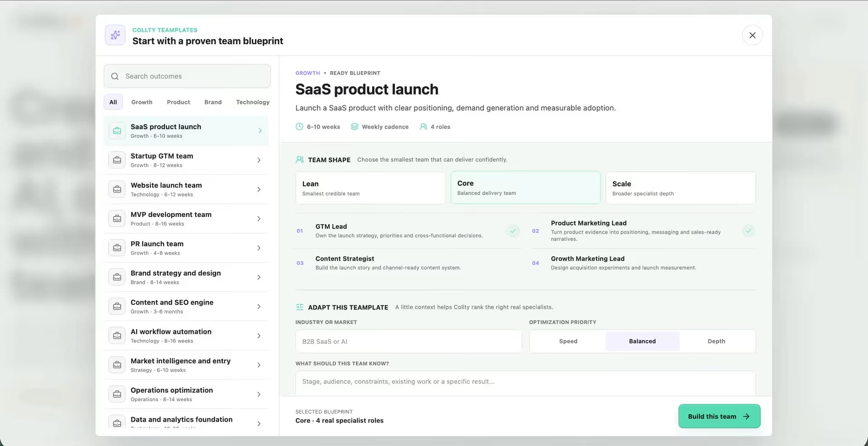Expand the Content and SEO engine chevron
This screenshot has height=446, width=868.
259,306
